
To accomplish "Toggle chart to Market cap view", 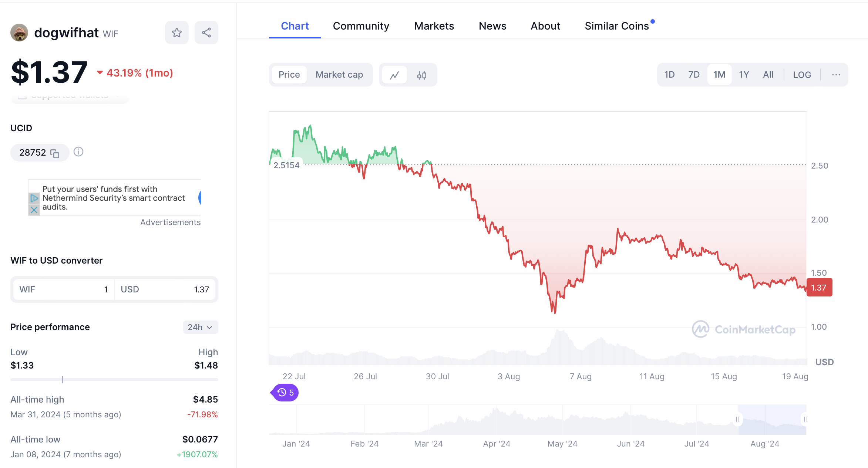I will pos(339,75).
